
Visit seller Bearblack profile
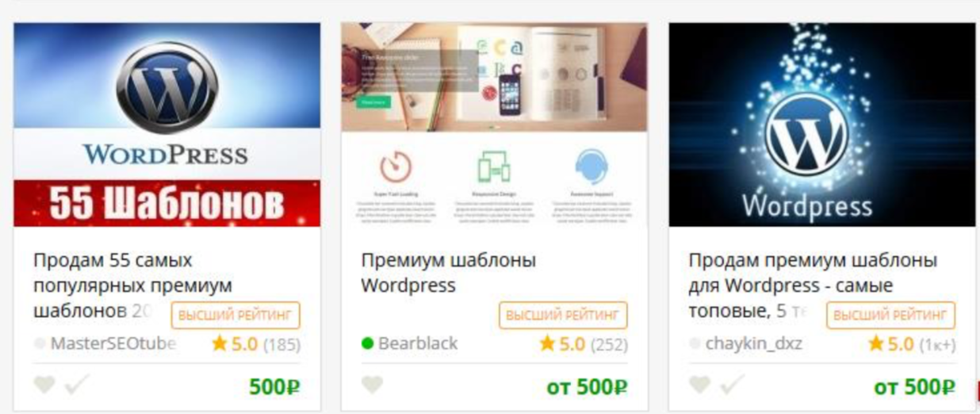click(418, 344)
